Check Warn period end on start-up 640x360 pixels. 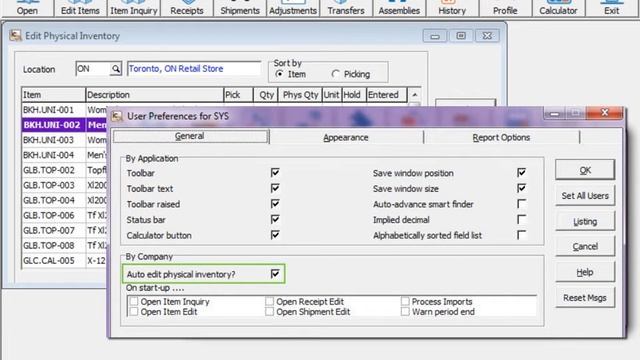click(x=405, y=311)
